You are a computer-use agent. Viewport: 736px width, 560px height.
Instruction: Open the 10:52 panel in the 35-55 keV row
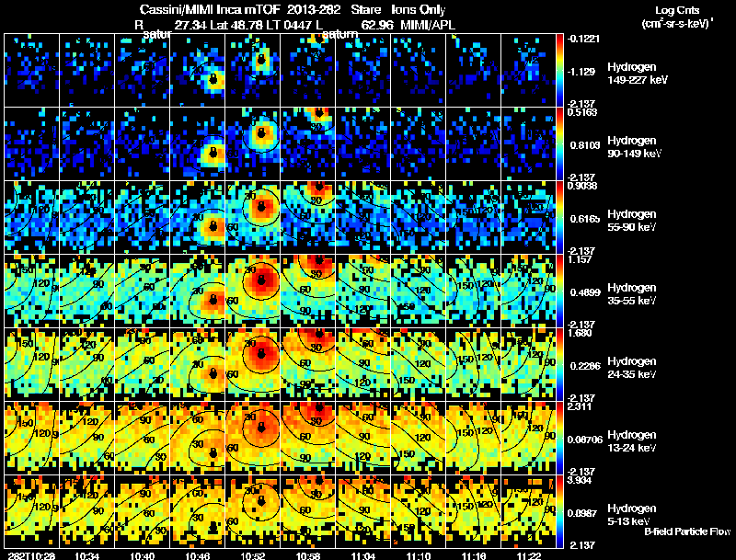(x=253, y=291)
